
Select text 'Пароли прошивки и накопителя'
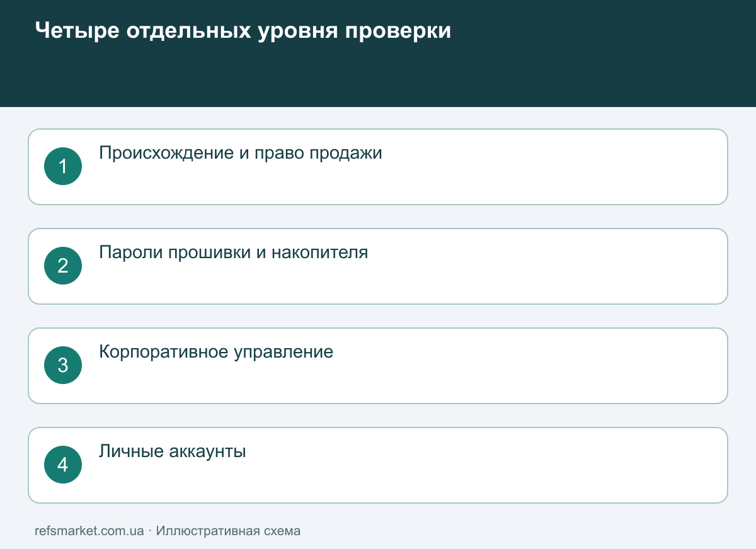click(x=234, y=252)
